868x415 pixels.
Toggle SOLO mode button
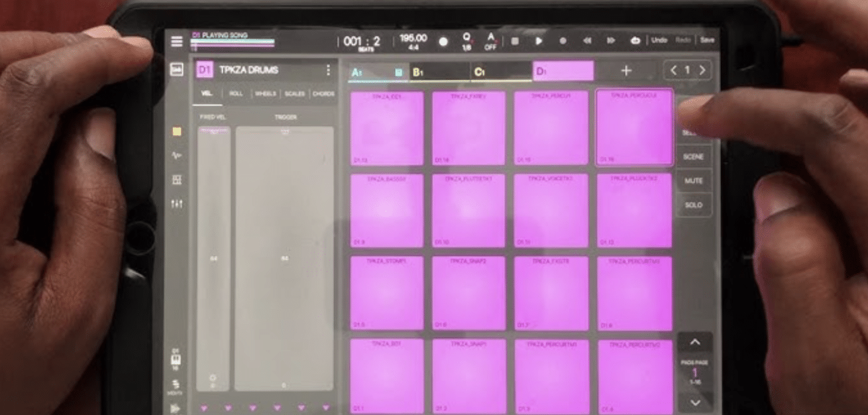[x=693, y=205]
